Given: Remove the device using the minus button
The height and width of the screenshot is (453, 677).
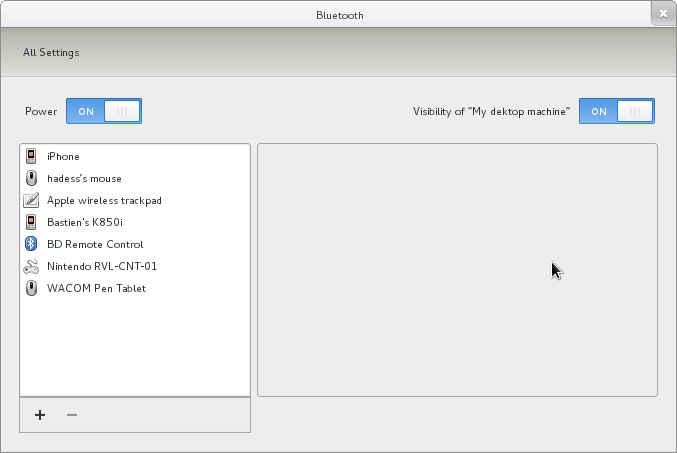Looking at the screenshot, I should coord(71,415).
